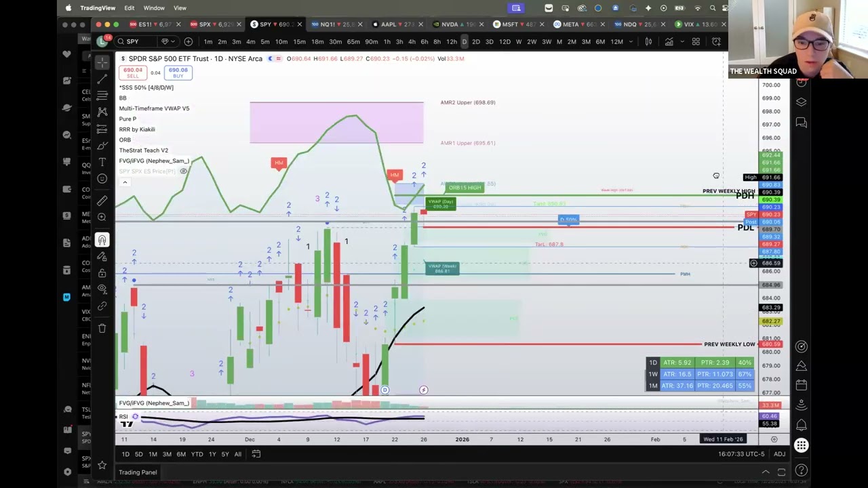Select the crosshair cursor tool
Viewport: 868px width, 488px height.
click(102, 62)
